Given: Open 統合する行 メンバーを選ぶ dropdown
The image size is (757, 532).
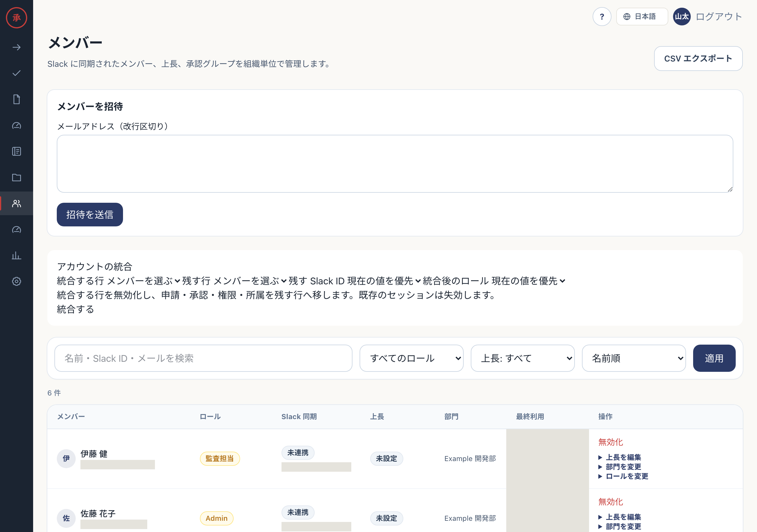Looking at the screenshot, I should (144, 281).
